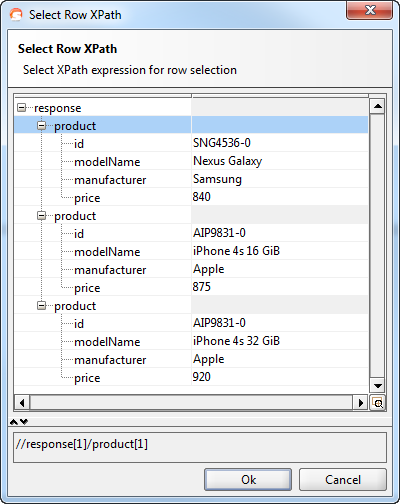Collapse the response root node

tap(21, 108)
